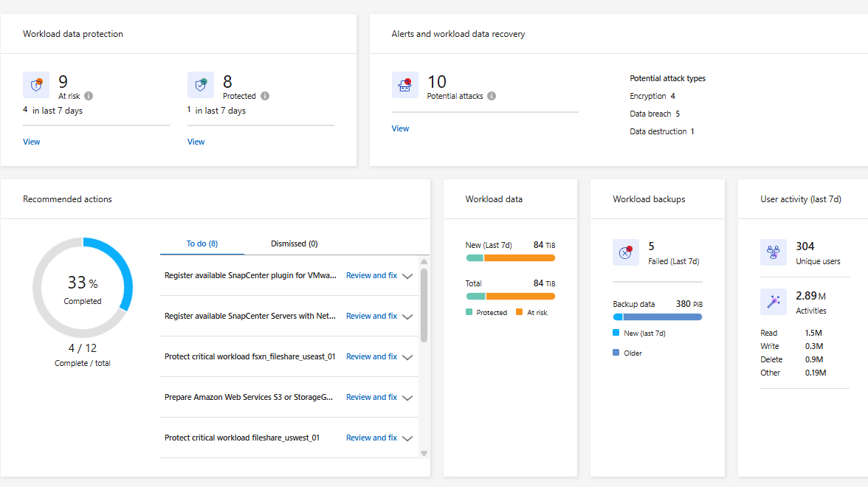Click Review and fix for SnapCenter Servers

(x=371, y=316)
